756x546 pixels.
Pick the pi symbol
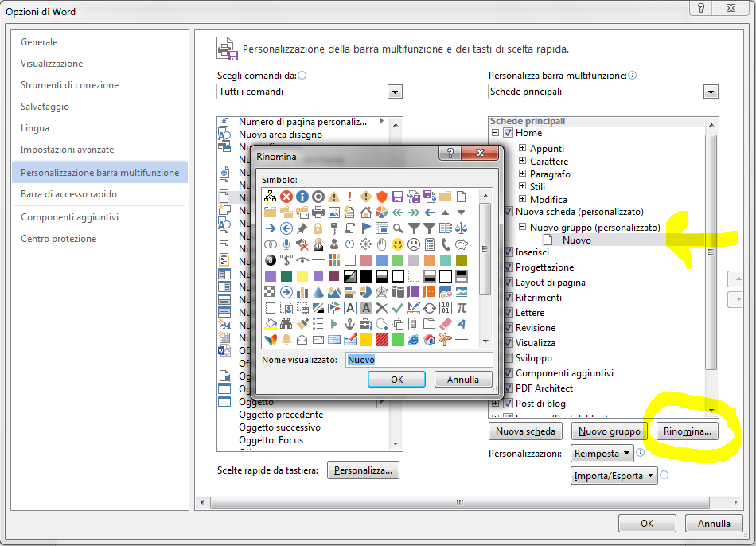(x=462, y=308)
